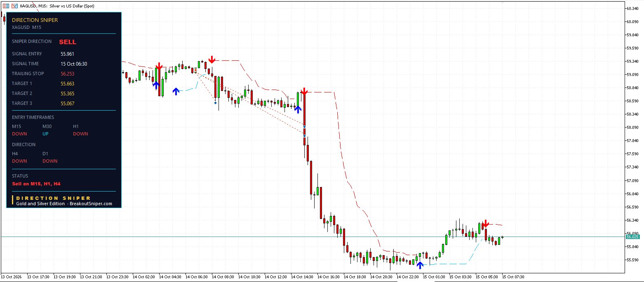
Task: Click the BreakoutSniper.com text in panel footer
Action: point(91,204)
